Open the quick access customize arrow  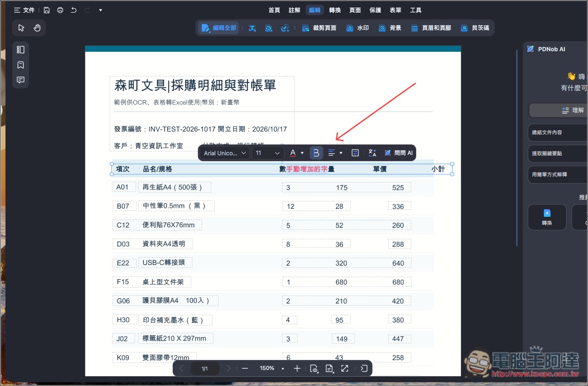tap(101, 10)
